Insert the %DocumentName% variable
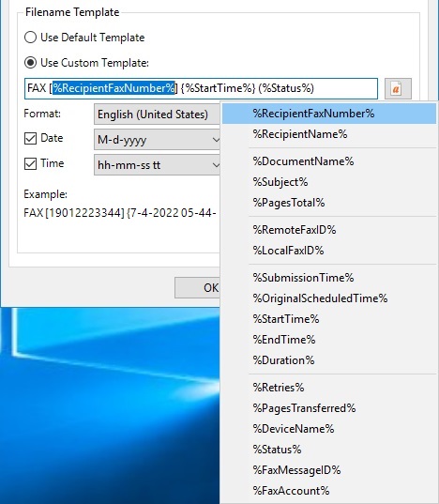The height and width of the screenshot is (504, 439). pyautogui.click(x=329, y=161)
